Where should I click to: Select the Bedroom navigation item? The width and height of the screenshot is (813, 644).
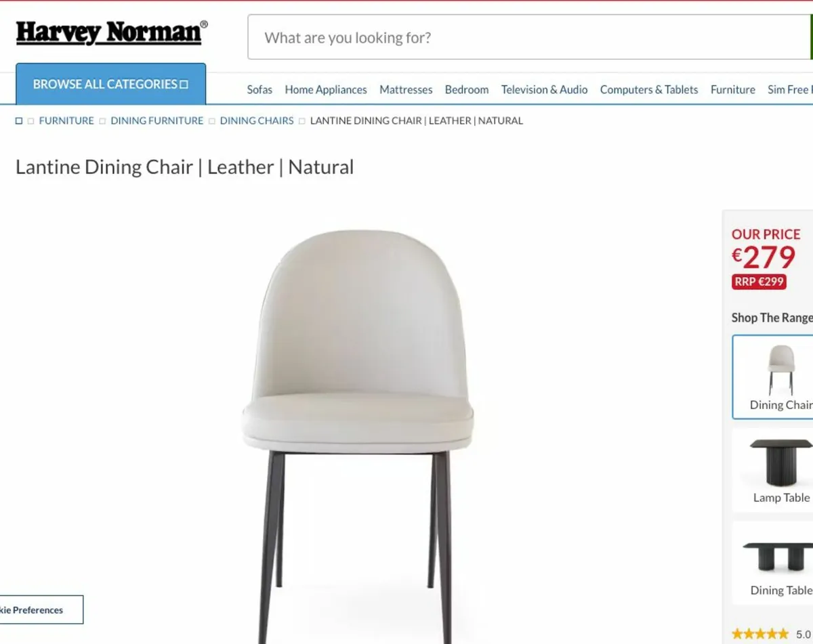point(467,89)
